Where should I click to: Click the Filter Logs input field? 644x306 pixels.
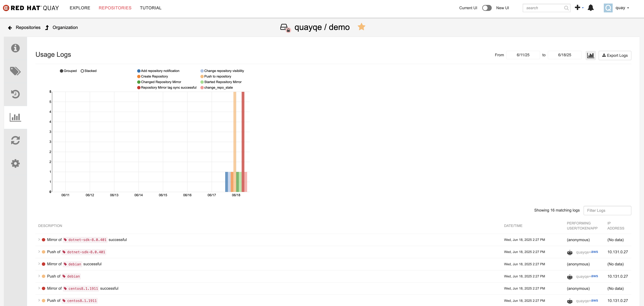pyautogui.click(x=607, y=211)
